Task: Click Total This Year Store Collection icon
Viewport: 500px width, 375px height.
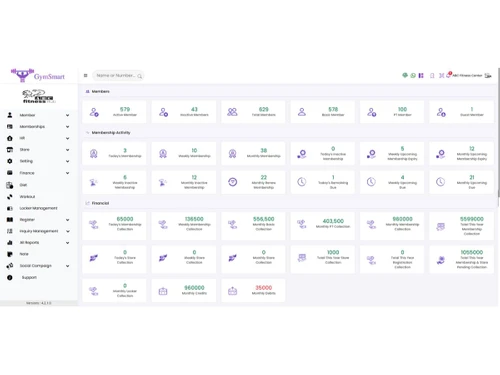Action: [x=302, y=258]
